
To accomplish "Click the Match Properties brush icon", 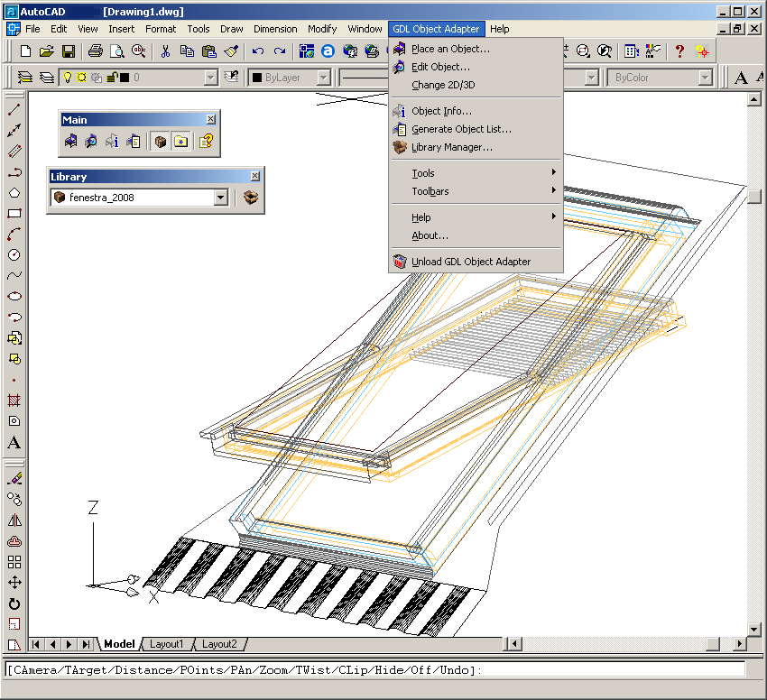I will point(231,51).
